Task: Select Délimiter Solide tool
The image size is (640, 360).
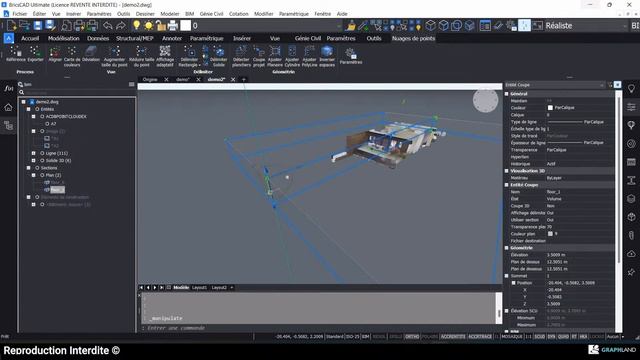Action: pyautogui.click(x=219, y=56)
